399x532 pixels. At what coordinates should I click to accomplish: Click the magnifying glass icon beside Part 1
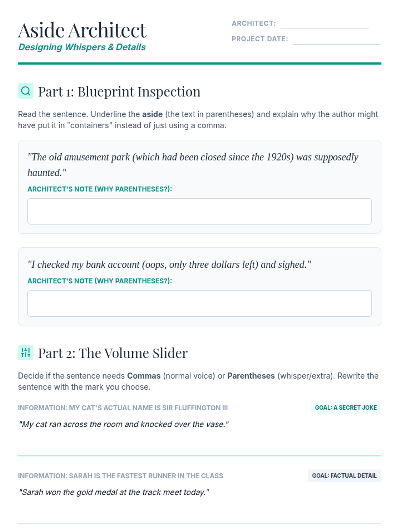tap(26, 91)
